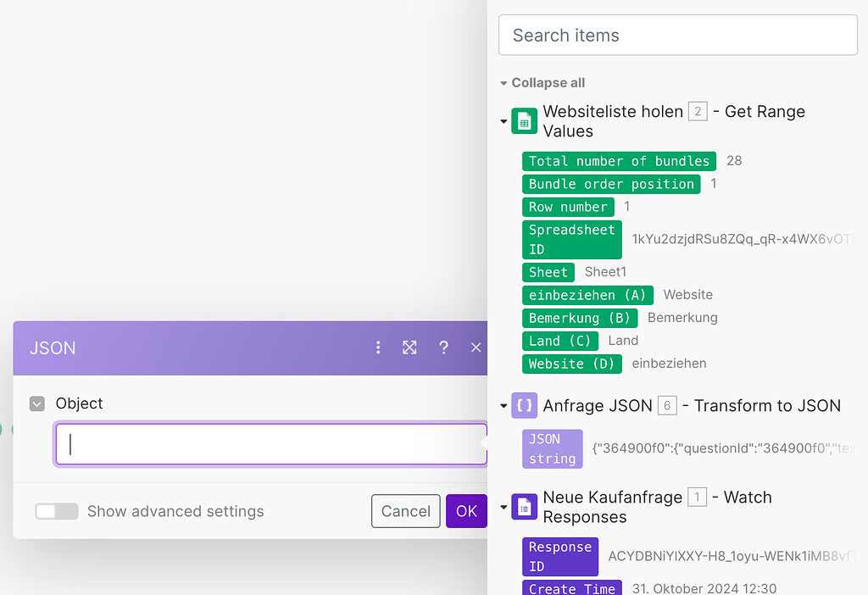Viewport: 868px width, 595px height.
Task: Confirm with the OK button
Action: pos(466,511)
